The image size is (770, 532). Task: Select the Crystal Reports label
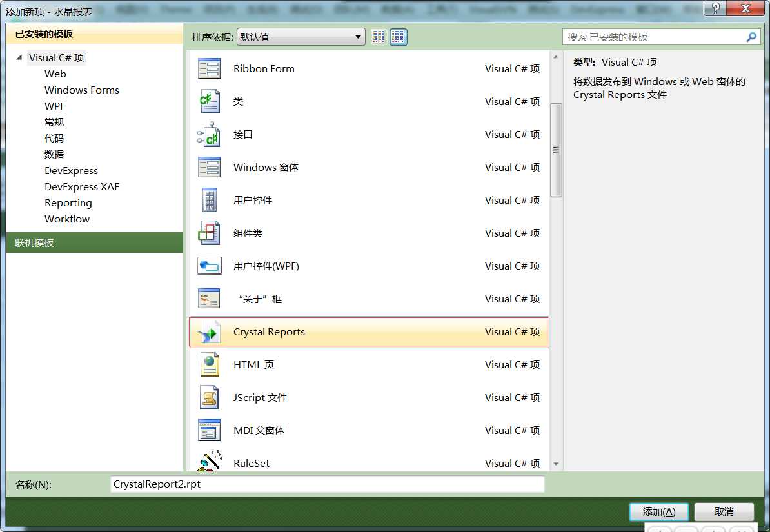pyautogui.click(x=269, y=332)
